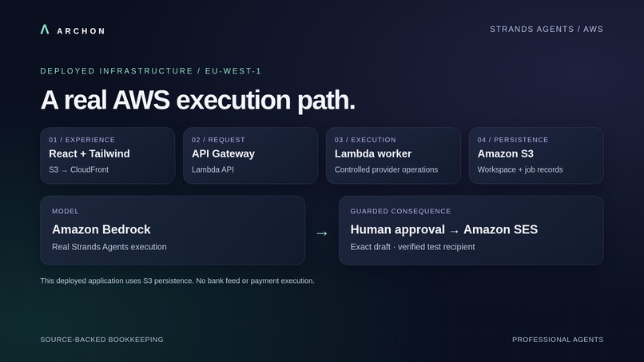Screen dimensions: 644x362
Task: Select 'Human approval → Amazon SES' title
Action: point(444,229)
